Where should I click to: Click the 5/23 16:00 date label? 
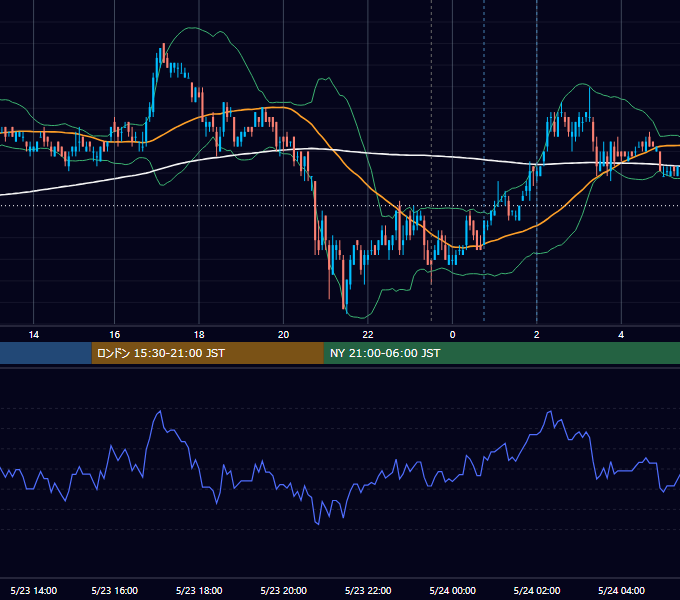114,590
